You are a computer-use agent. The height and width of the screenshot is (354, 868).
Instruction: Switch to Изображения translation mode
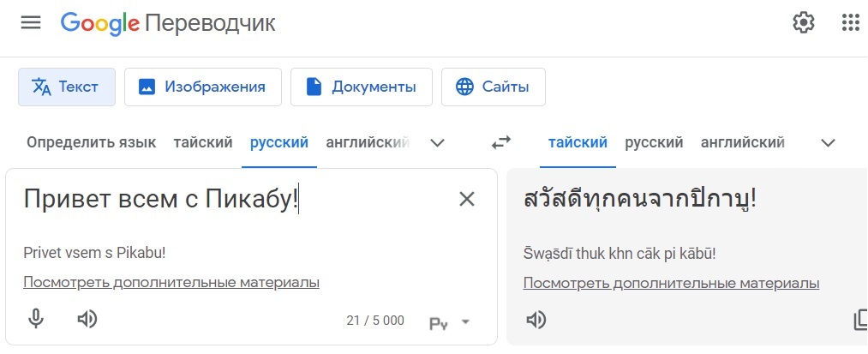click(203, 87)
